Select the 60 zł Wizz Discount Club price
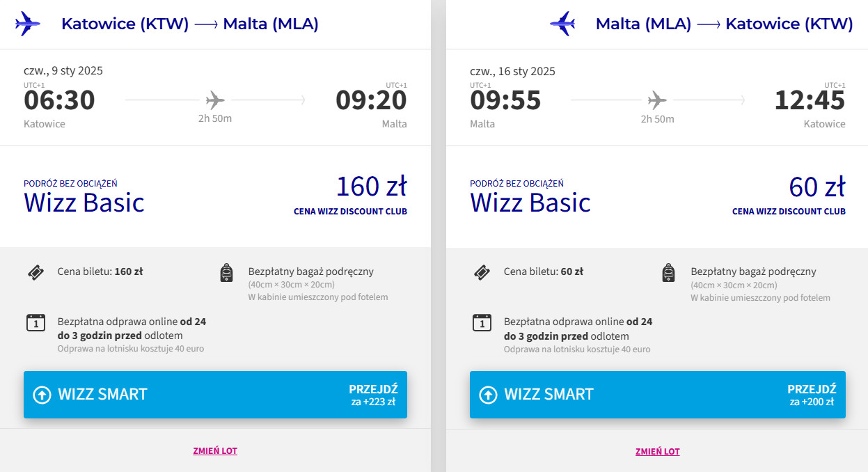This screenshot has width=868, height=472. pyautogui.click(x=816, y=187)
